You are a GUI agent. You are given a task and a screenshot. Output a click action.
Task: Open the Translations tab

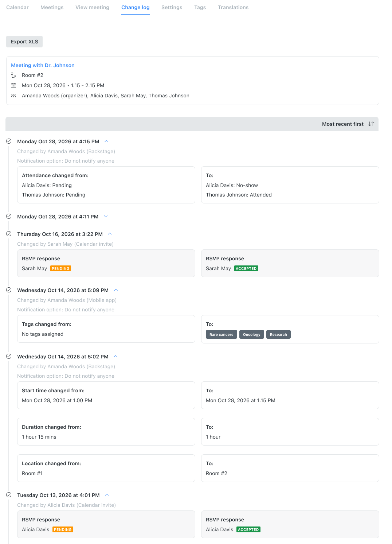pyautogui.click(x=233, y=7)
